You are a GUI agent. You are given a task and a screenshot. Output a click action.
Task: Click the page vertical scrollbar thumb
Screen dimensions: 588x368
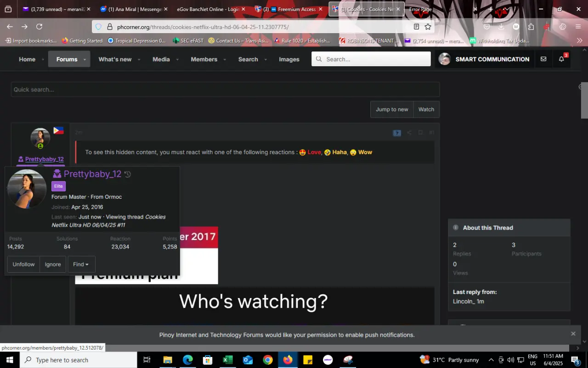[x=584, y=100]
